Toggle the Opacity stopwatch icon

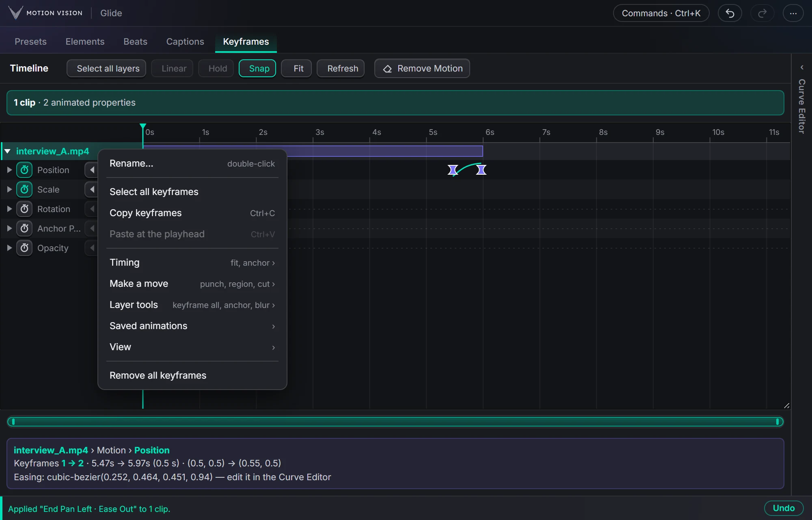[24, 248]
